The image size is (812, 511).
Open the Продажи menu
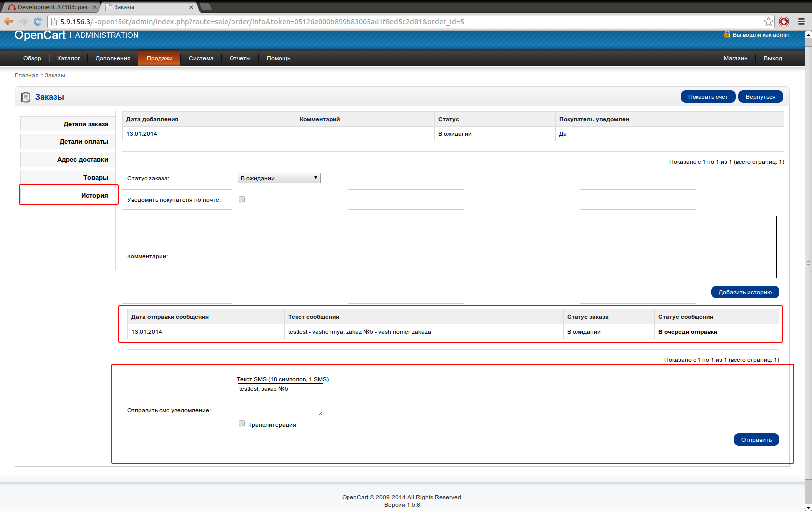(x=159, y=58)
